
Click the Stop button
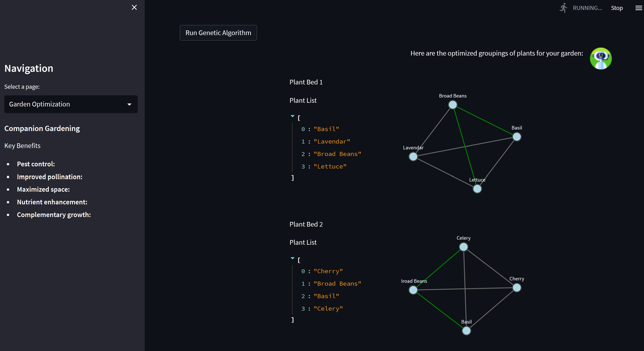pos(617,8)
